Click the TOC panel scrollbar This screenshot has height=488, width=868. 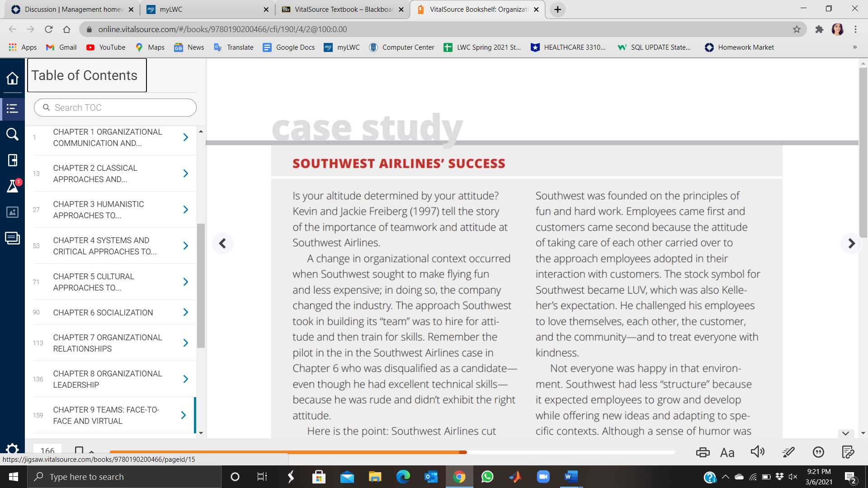pyautogui.click(x=201, y=286)
